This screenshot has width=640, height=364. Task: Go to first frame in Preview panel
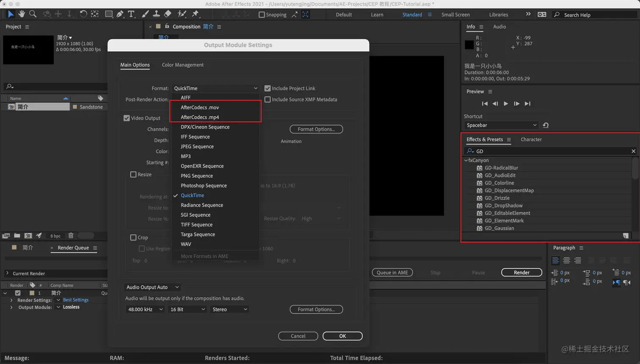(485, 104)
